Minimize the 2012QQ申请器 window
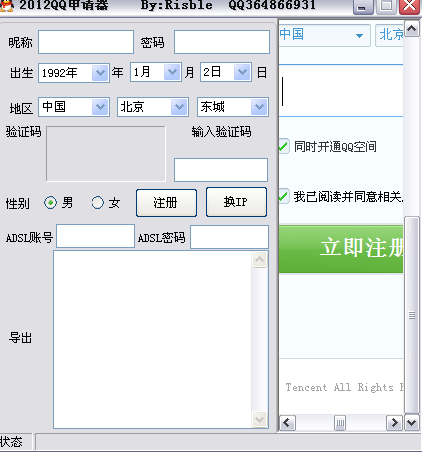Image resolution: width=422 pixels, height=452 pixels. [363, 7]
